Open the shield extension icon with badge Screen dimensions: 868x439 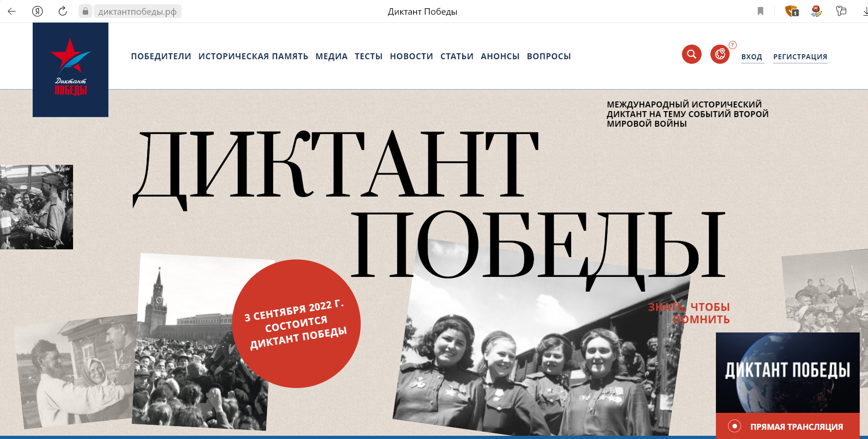pos(791,11)
